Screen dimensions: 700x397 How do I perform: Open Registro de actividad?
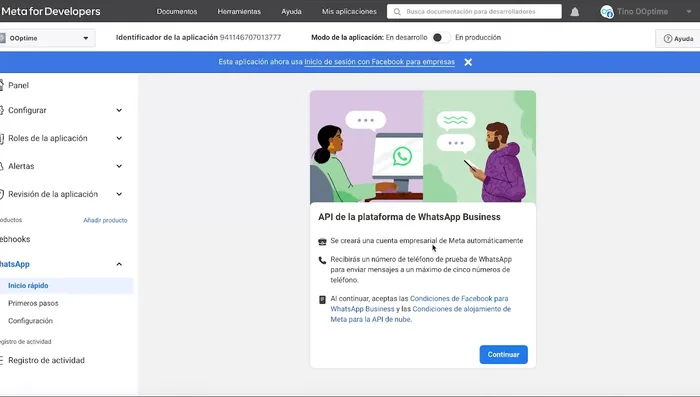(x=46, y=360)
